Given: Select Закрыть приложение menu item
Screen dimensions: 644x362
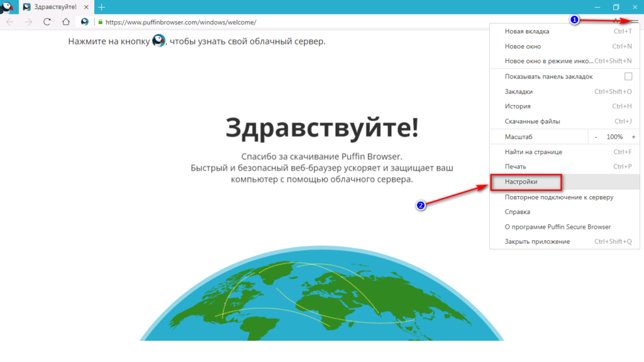Looking at the screenshot, I should click(x=565, y=241).
